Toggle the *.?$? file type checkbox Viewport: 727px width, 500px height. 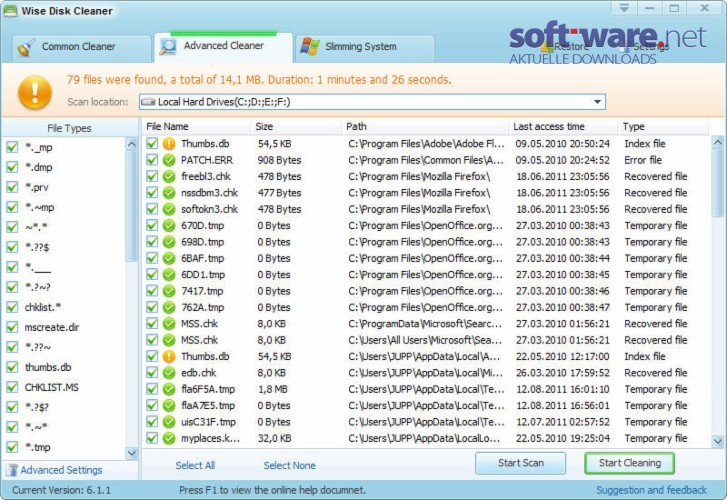[12, 407]
